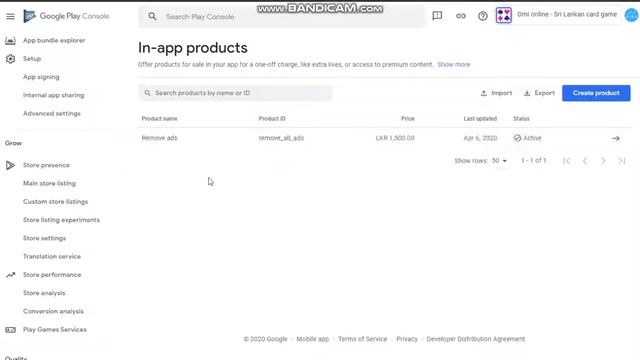Viewport: 640px width, 360px height.
Task: Open the help question mark icon
Action: tap(482, 16)
